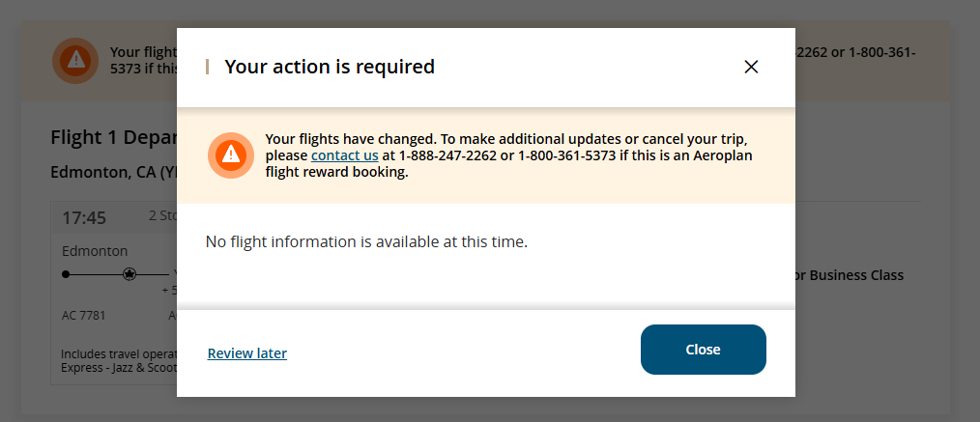Viewport: 980px width, 422px height.
Task: Click the "2 Sto" stops label
Action: (x=162, y=216)
